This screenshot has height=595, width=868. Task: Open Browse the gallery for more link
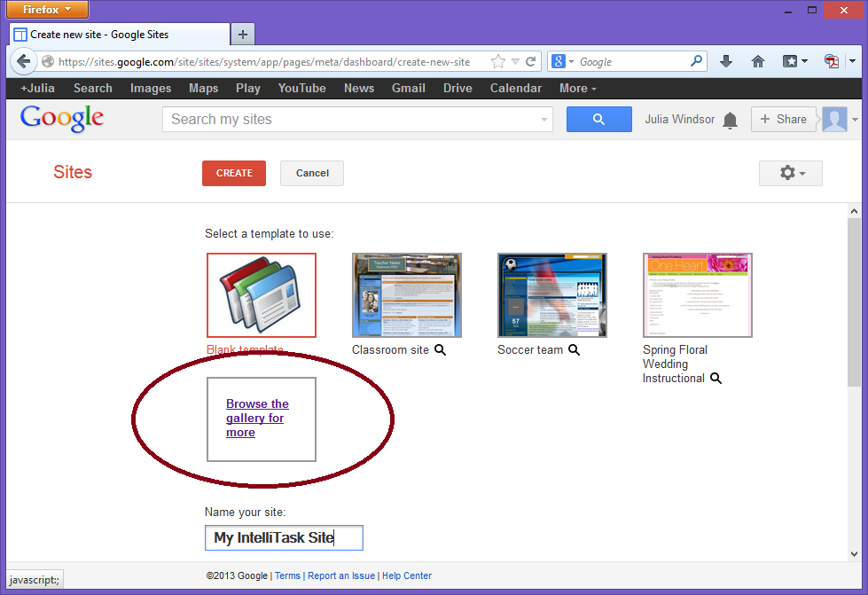pos(257,418)
